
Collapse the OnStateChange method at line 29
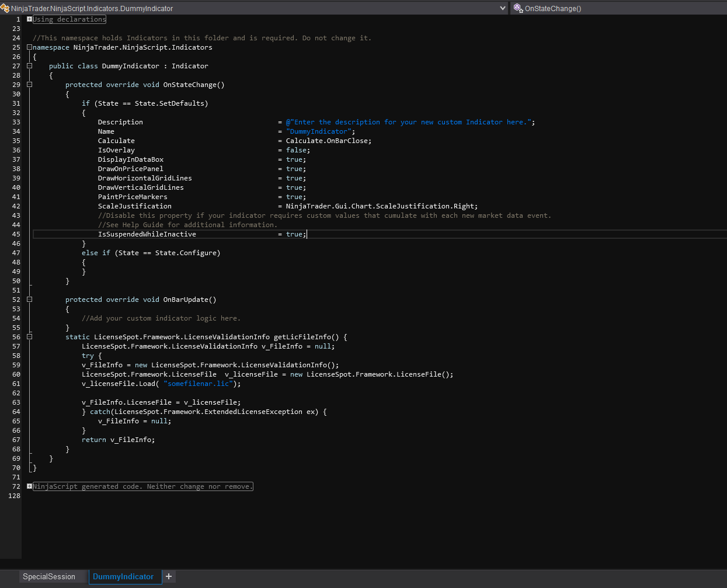pos(29,85)
